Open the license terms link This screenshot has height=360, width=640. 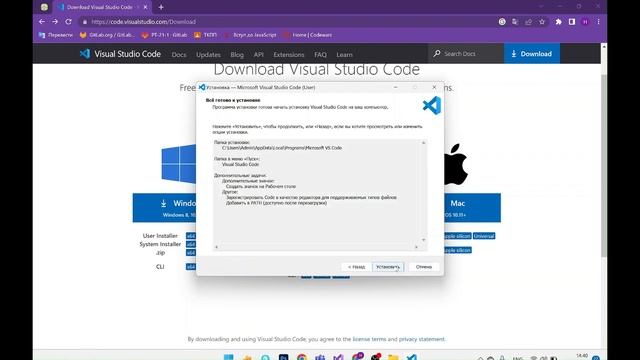(x=369, y=339)
